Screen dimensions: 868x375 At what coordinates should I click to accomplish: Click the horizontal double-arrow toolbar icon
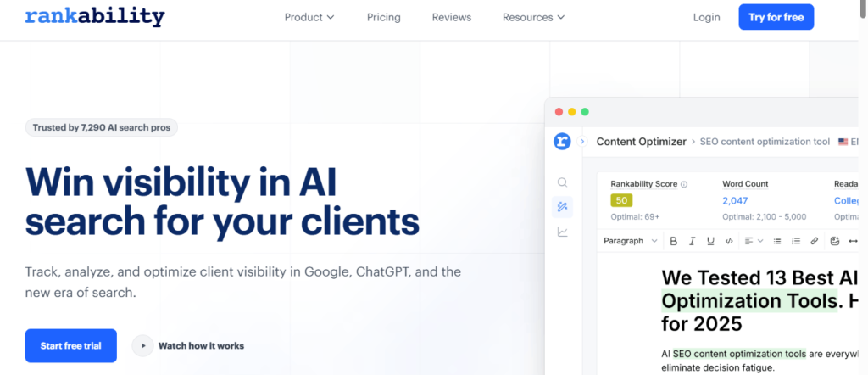(853, 241)
